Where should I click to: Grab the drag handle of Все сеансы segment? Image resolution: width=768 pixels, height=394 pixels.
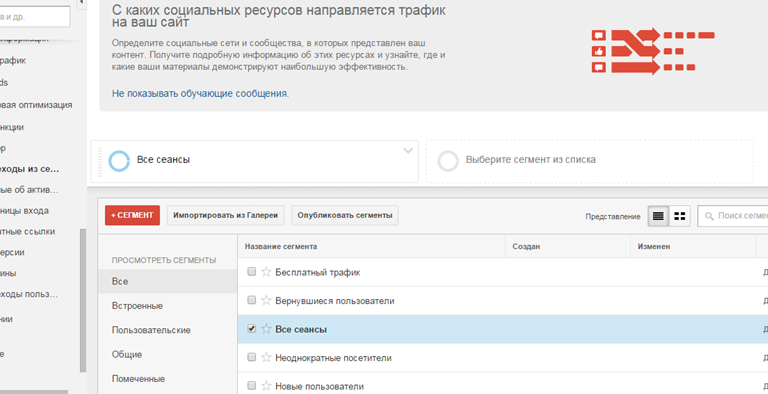(x=100, y=162)
